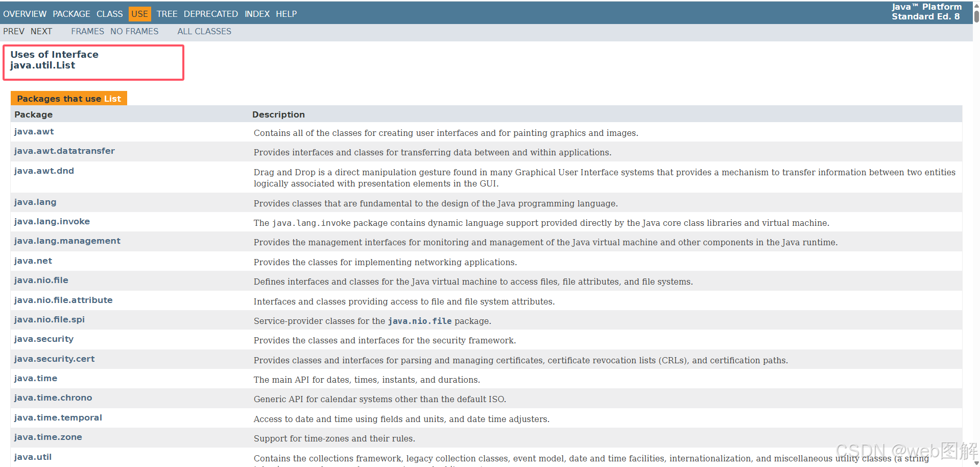Click the Package column header
The width and height of the screenshot is (980, 467).
click(x=33, y=114)
